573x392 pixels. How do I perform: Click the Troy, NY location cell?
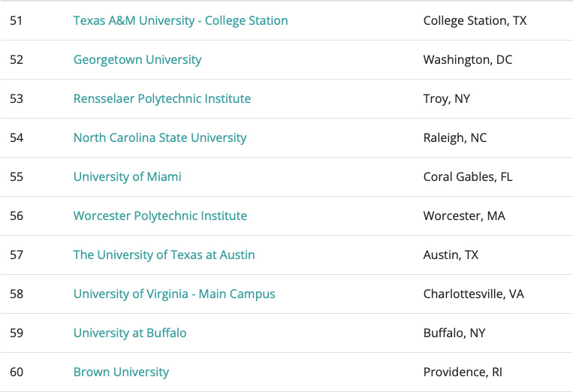(x=446, y=99)
